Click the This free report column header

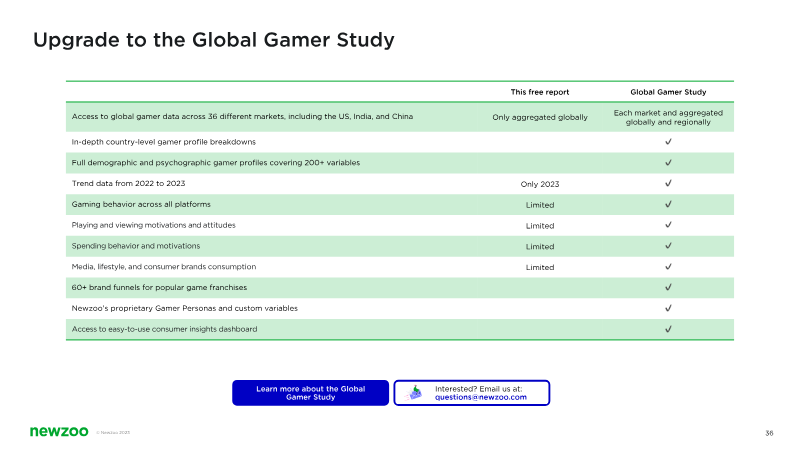point(540,92)
